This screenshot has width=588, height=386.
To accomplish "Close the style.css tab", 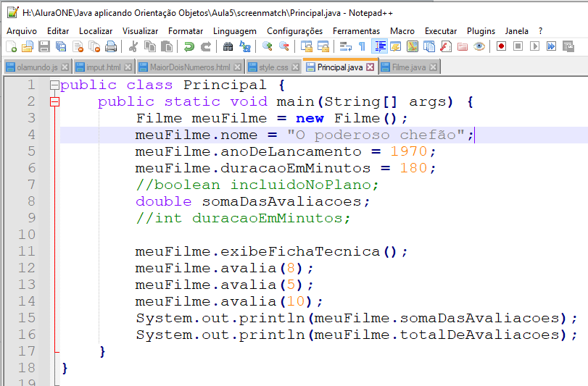I will [x=296, y=67].
